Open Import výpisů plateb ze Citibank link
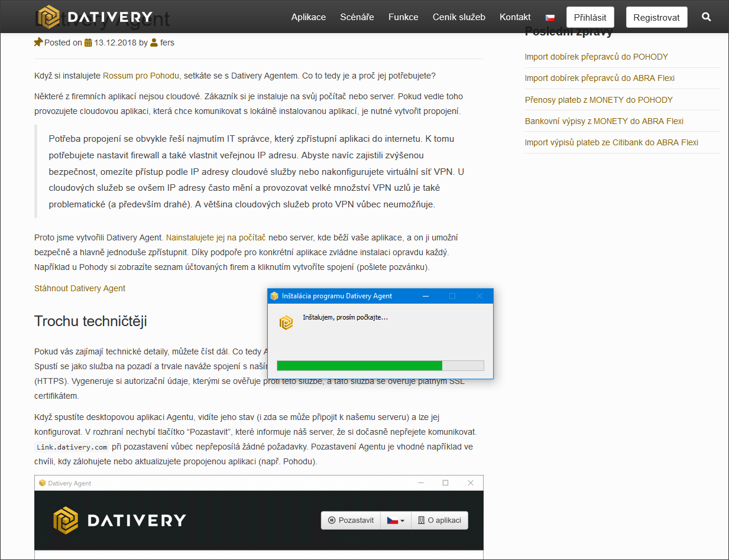Screen dimensions: 729x560 pyautogui.click(x=611, y=142)
